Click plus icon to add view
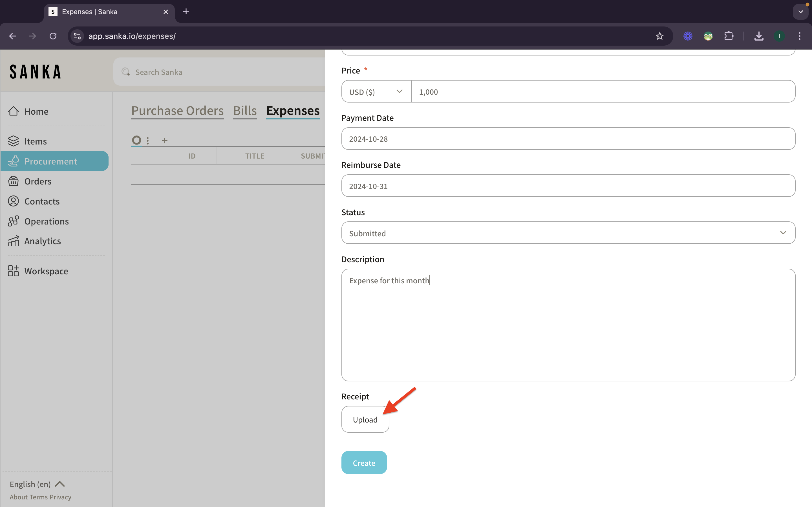 coord(164,141)
